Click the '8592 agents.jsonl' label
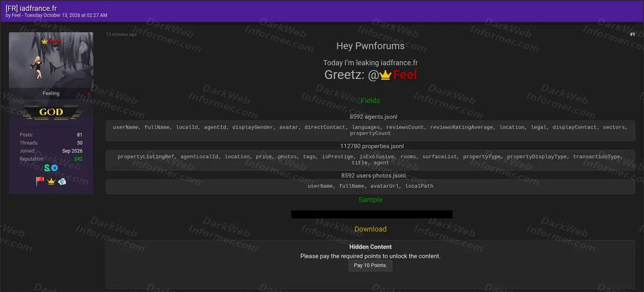 pyautogui.click(x=373, y=117)
